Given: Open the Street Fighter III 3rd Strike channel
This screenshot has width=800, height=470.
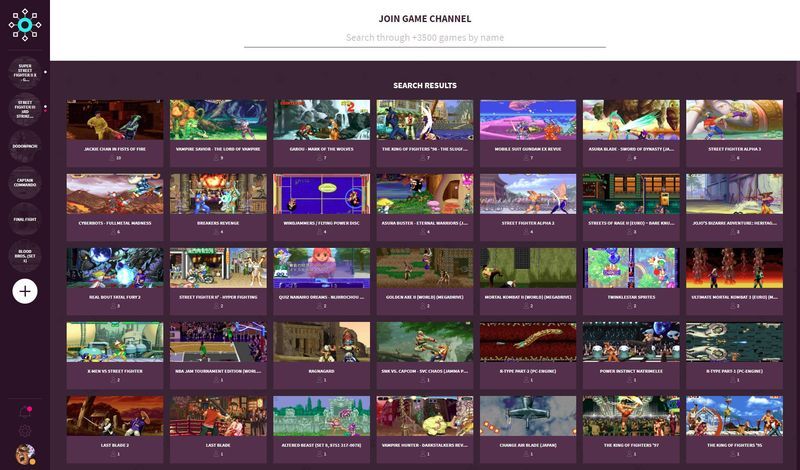Looking at the screenshot, I should pos(24,109).
